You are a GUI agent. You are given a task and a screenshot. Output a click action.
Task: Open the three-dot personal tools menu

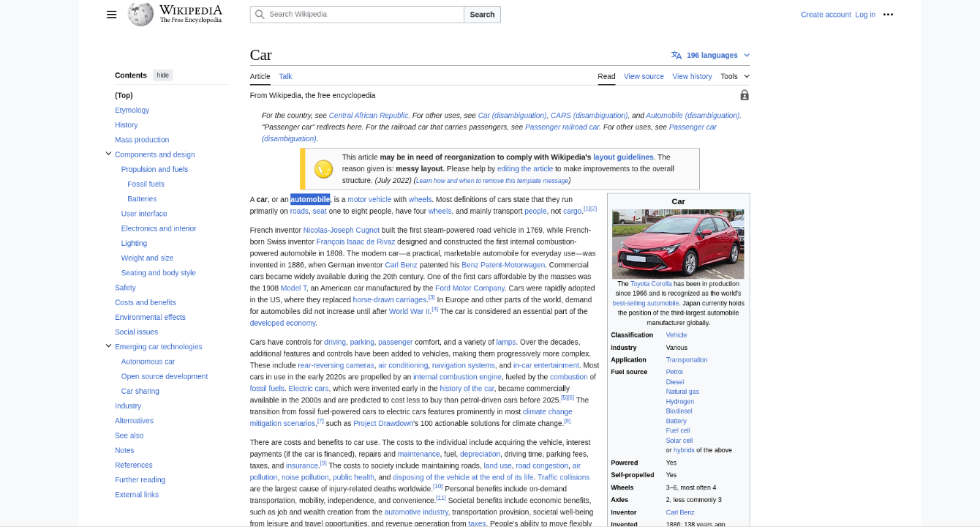pyautogui.click(x=888, y=15)
